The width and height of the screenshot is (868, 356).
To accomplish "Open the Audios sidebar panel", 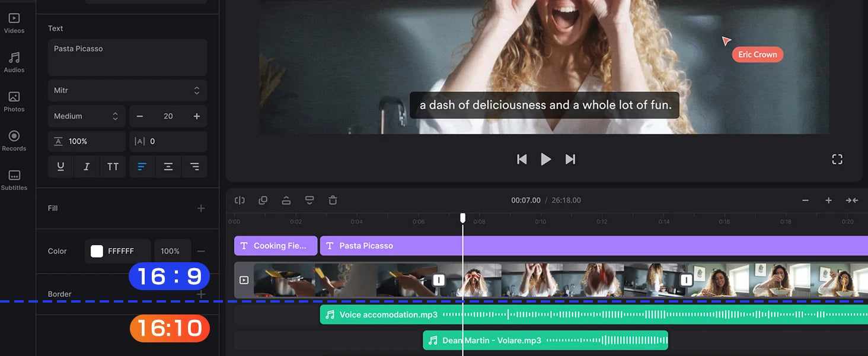I will pyautogui.click(x=14, y=62).
